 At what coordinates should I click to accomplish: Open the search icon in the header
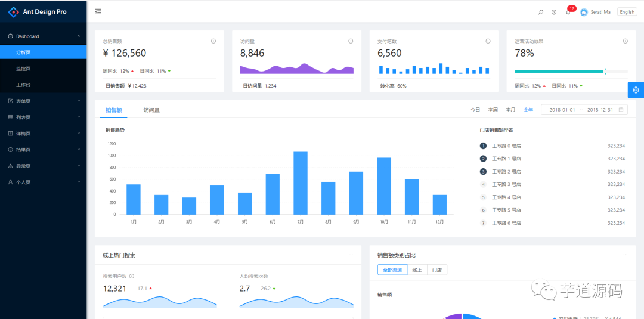tap(541, 13)
